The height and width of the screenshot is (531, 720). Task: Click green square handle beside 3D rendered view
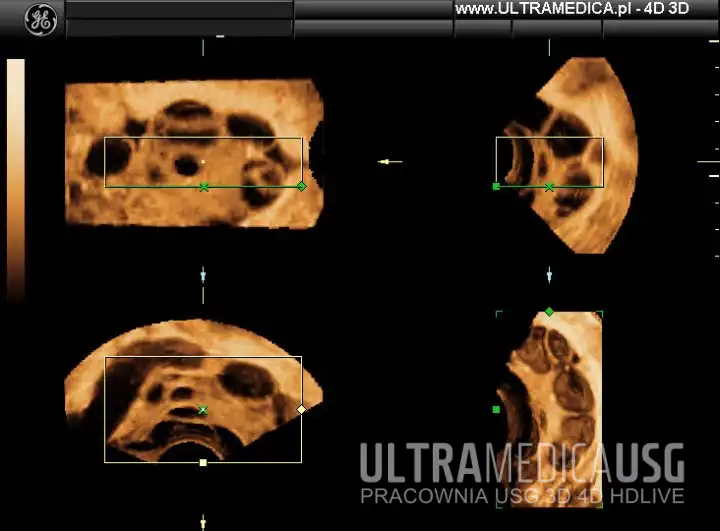coord(496,409)
